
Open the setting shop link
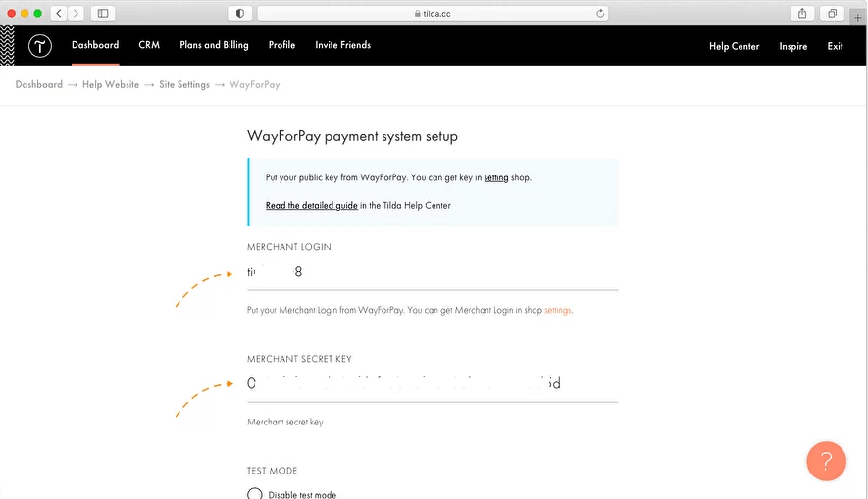[x=496, y=177]
